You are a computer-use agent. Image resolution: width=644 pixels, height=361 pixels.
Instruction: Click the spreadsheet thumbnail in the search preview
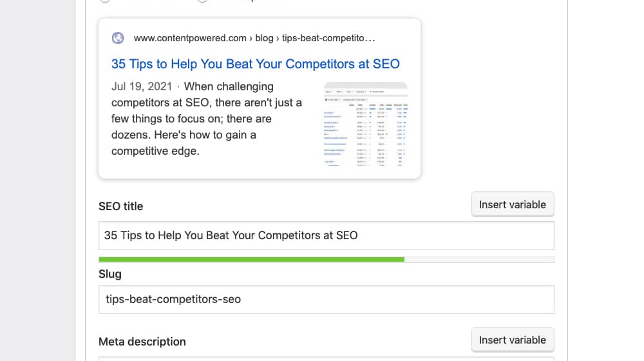pos(366,124)
